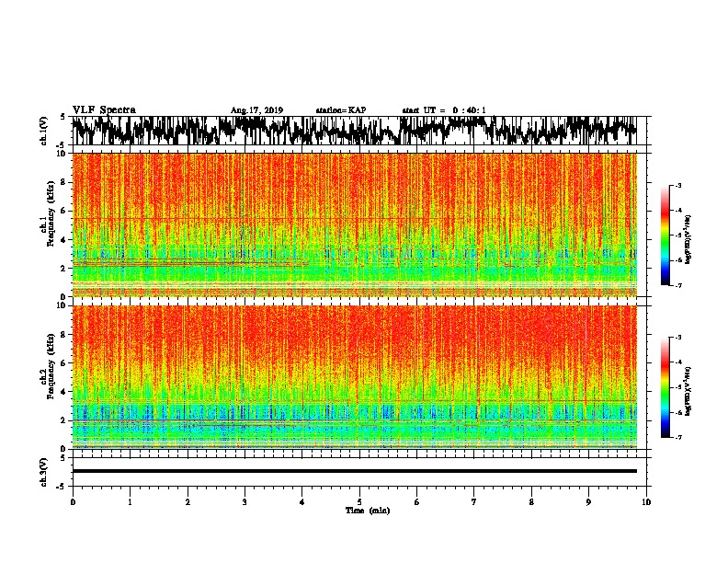Click the time axis tick label '4'
728x563 pixels.
click(302, 502)
